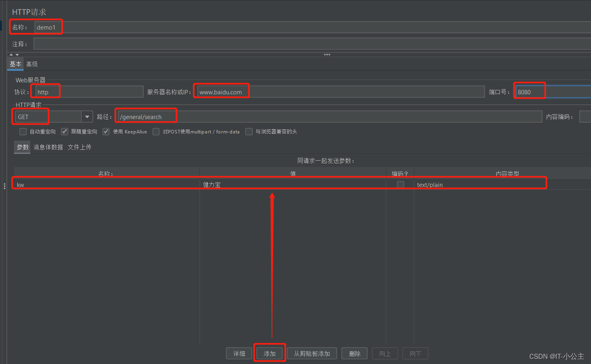Screen dimensions: 591x364
Task: Enable the 自动重定向 checkbox
Action: pos(23,131)
